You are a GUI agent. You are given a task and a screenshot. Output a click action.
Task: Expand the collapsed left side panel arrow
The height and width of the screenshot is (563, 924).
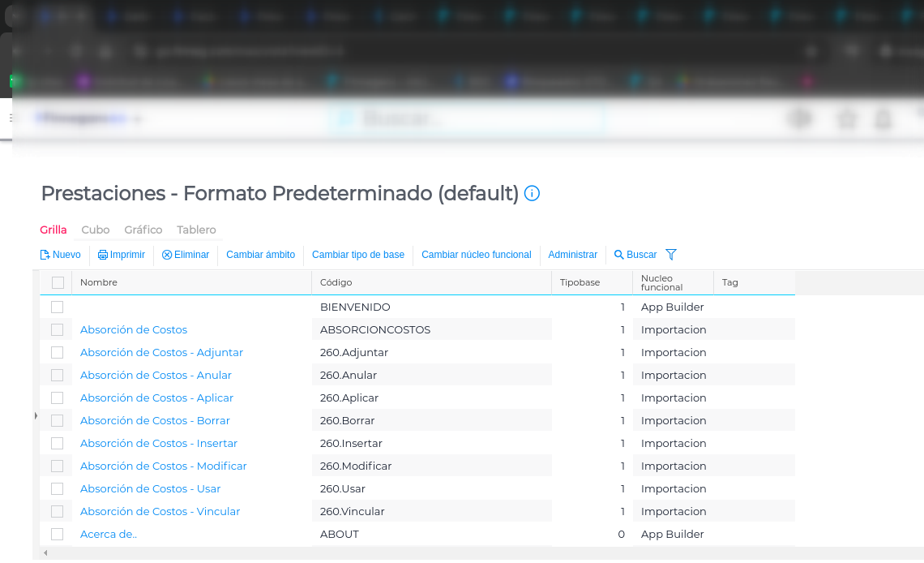point(36,416)
